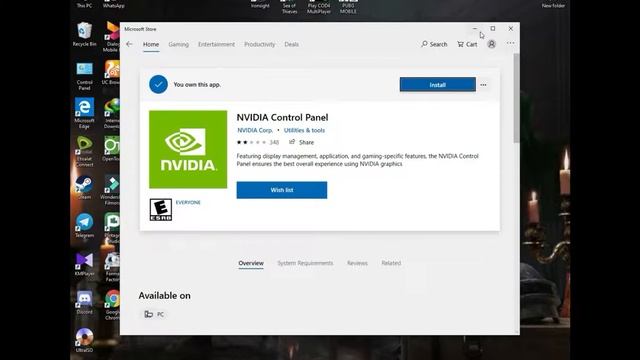Open the user account profile icon
This screenshot has width=640, height=360.
pos(491,44)
